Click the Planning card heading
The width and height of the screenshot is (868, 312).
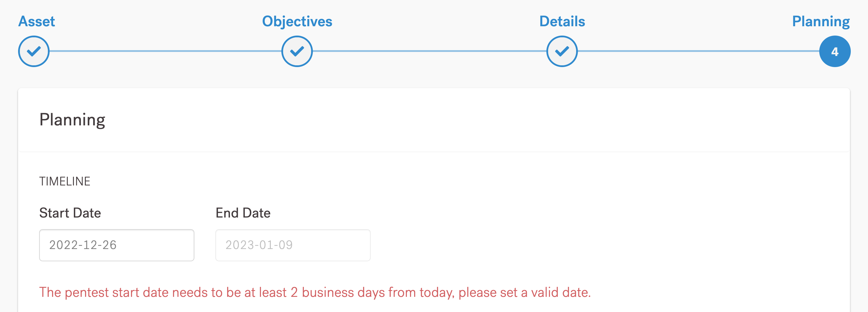pos(72,120)
